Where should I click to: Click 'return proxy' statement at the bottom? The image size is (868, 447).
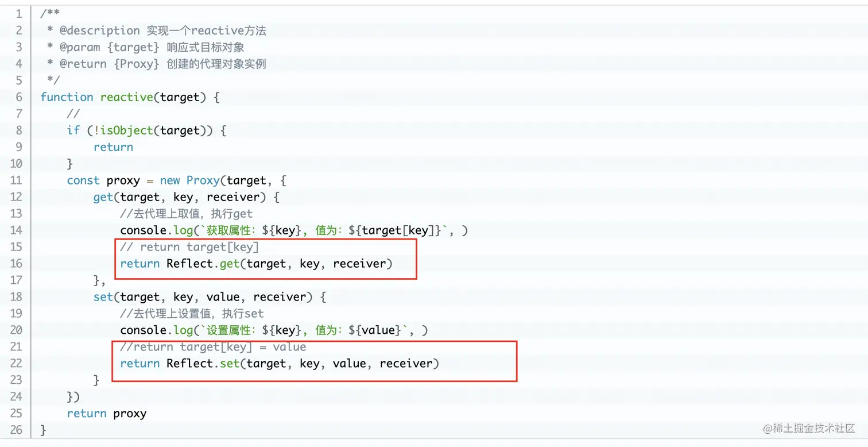pos(107,414)
